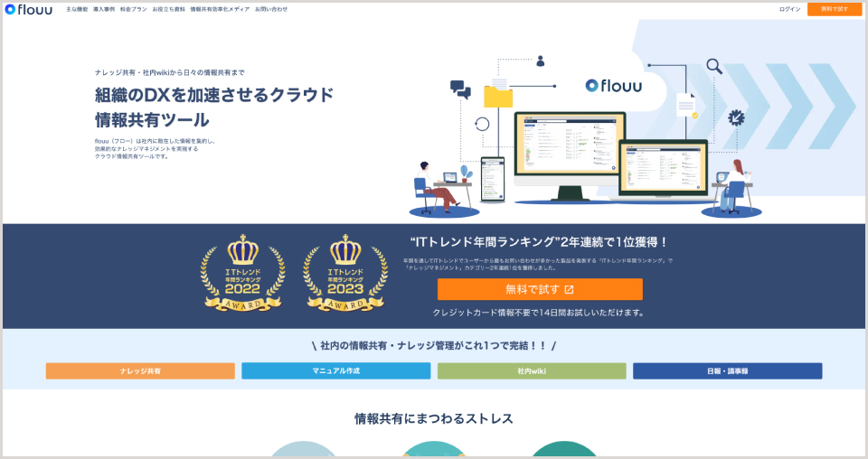The width and height of the screenshot is (868, 459).
Task: Click the laptop screen image
Action: pos(663,168)
